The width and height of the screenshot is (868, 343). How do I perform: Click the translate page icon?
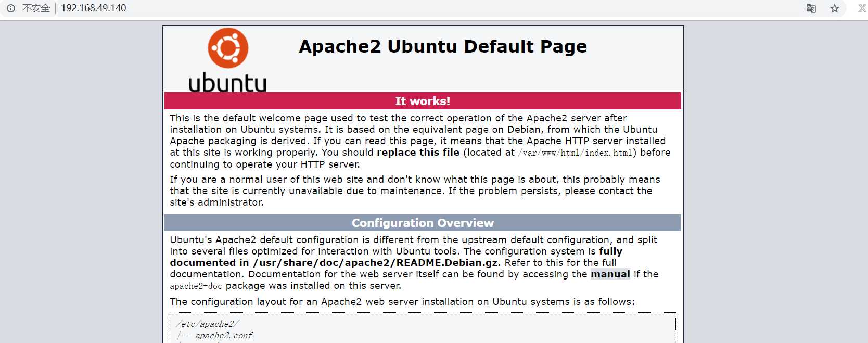point(811,8)
